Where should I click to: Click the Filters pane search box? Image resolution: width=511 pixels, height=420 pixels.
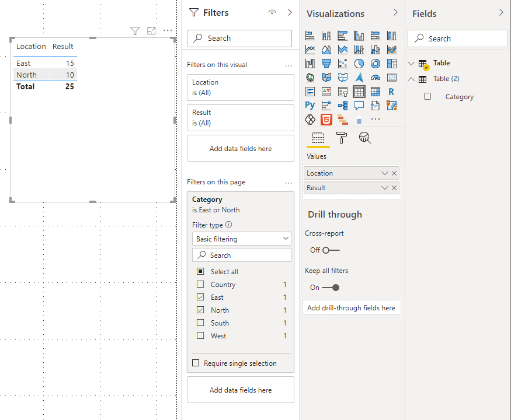[x=239, y=38]
